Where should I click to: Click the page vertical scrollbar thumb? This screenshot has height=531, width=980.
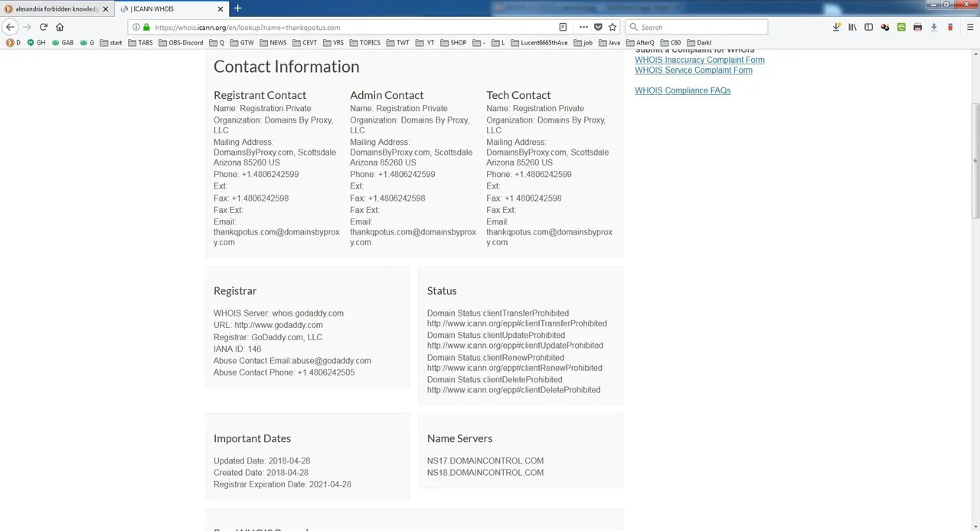coord(975,161)
